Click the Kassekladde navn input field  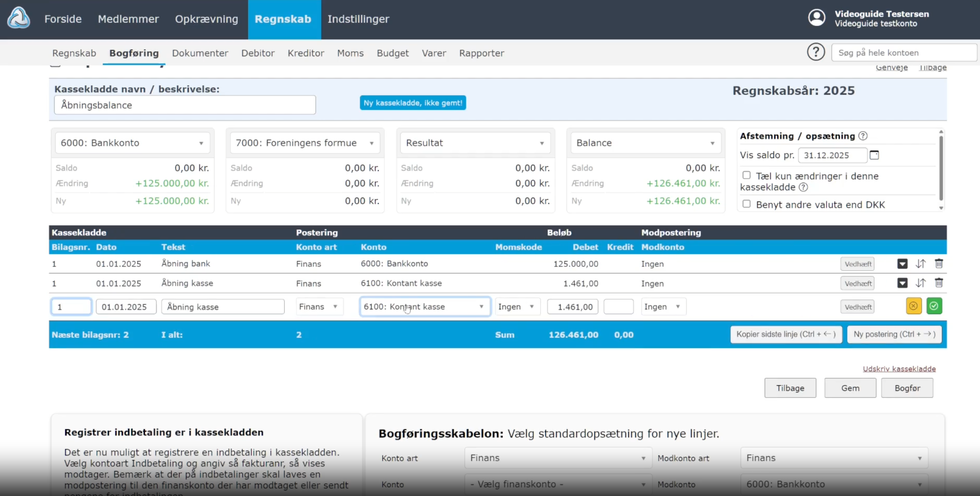coord(185,105)
